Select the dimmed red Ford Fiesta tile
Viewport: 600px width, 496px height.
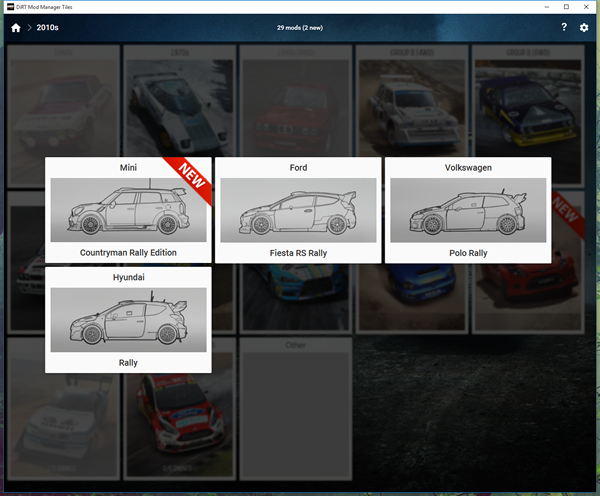click(179, 425)
